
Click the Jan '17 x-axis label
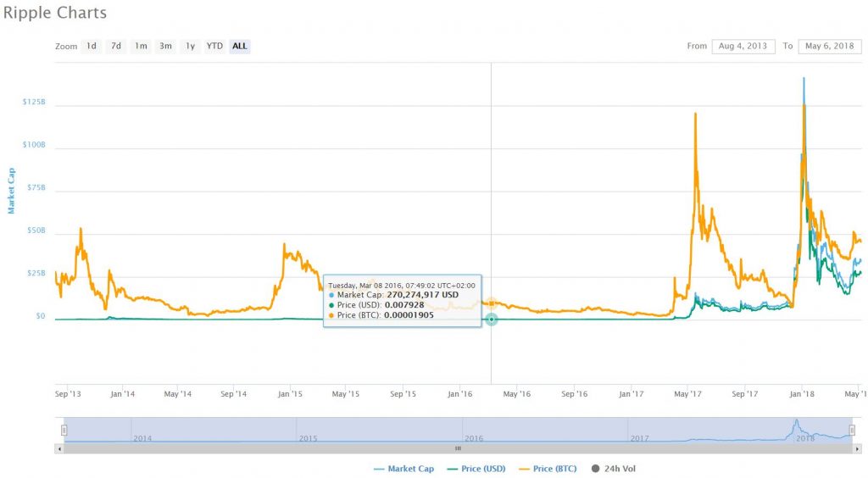coord(631,394)
